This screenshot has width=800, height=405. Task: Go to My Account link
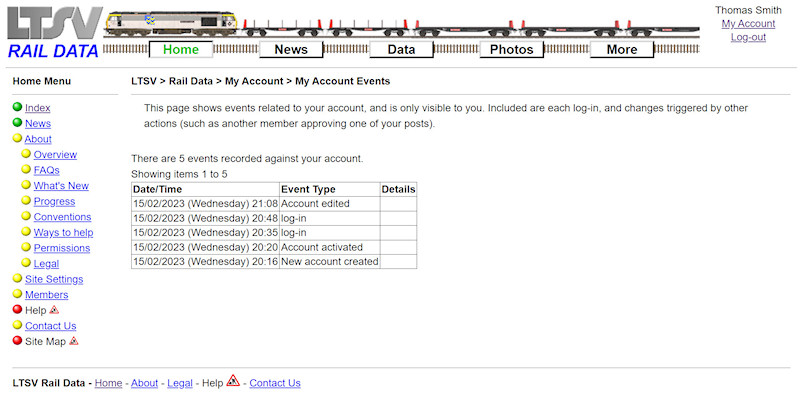point(748,24)
